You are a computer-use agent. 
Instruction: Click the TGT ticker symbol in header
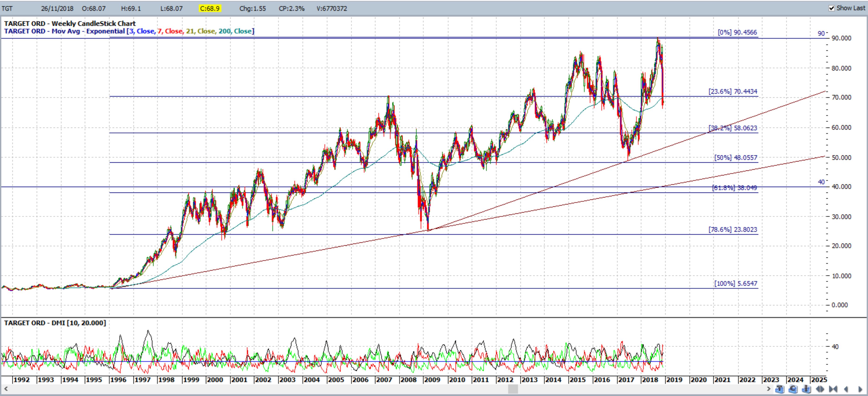click(x=7, y=8)
